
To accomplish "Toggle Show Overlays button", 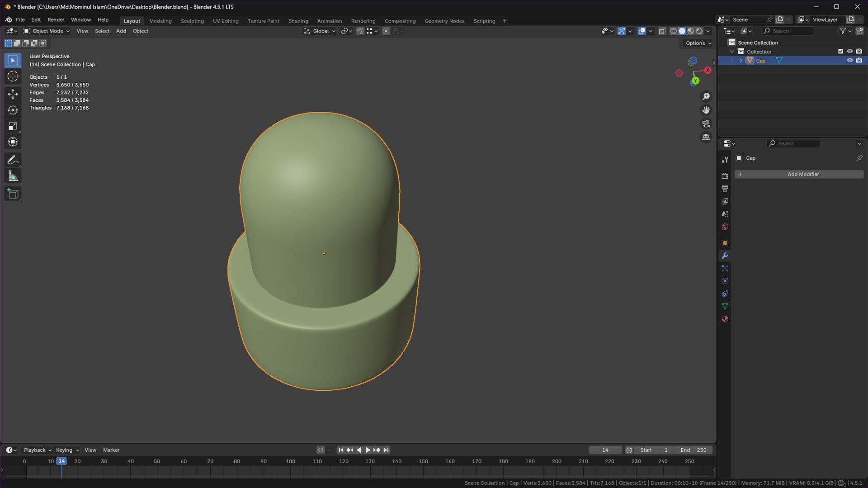I will (x=642, y=31).
